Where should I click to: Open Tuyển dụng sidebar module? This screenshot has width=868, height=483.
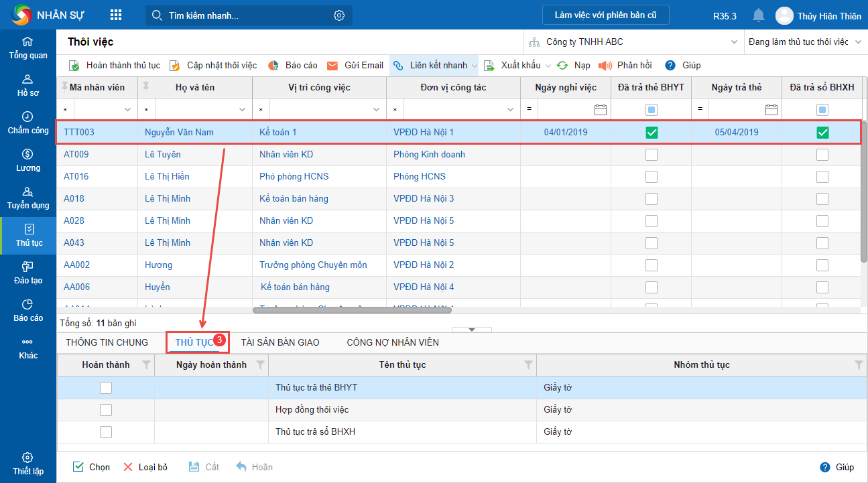(x=28, y=198)
